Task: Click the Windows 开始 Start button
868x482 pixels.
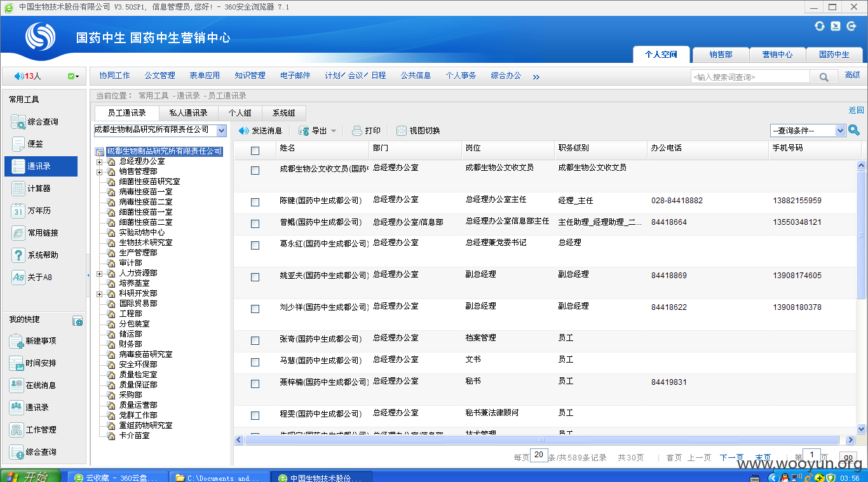Action: click(x=31, y=476)
